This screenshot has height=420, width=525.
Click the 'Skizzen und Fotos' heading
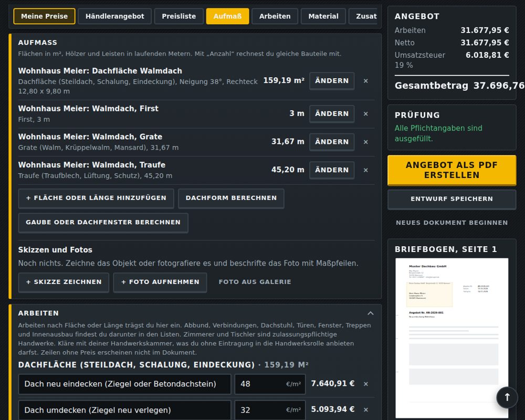(55, 250)
